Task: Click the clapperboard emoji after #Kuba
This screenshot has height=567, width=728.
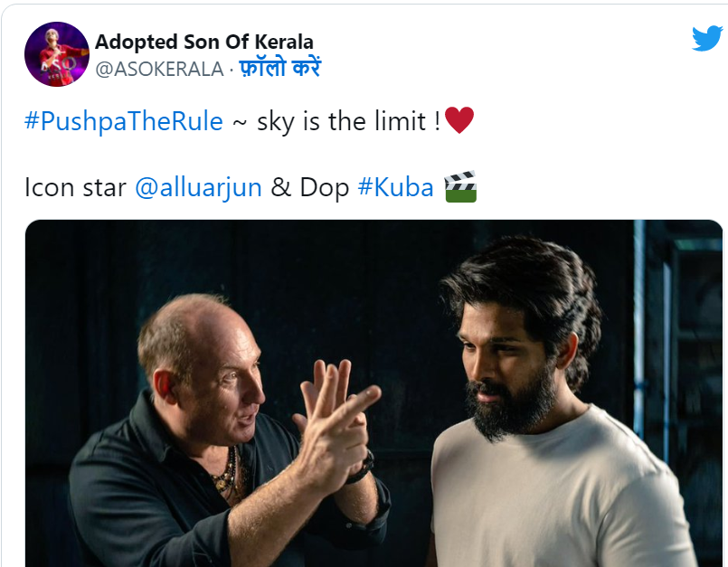Action: (460, 186)
